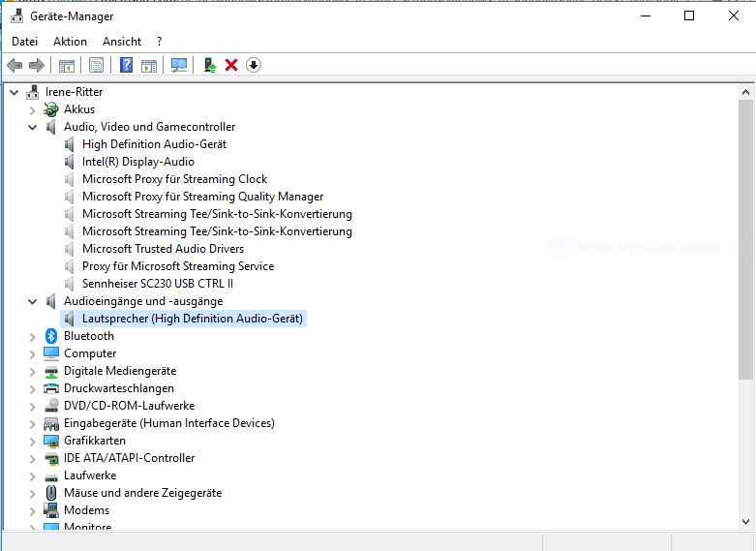Click the IDE ATA/ATAPI-Controller icon
The width and height of the screenshot is (756, 551).
[51, 458]
